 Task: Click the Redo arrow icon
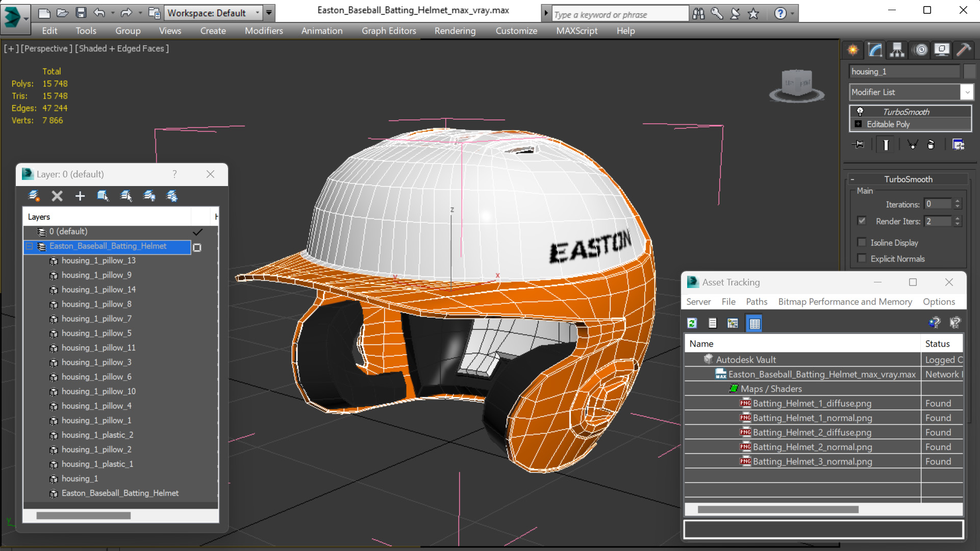coord(126,13)
